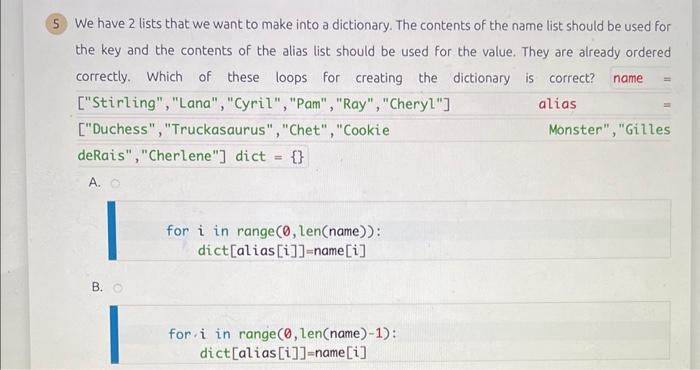This screenshot has height=370, width=700.
Task: Click the question number 5 badge
Action: point(55,24)
